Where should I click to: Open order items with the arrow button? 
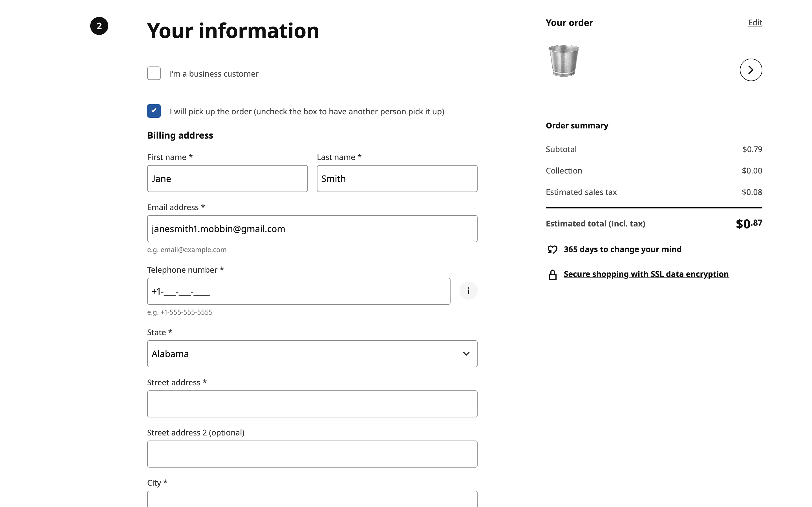(751, 70)
